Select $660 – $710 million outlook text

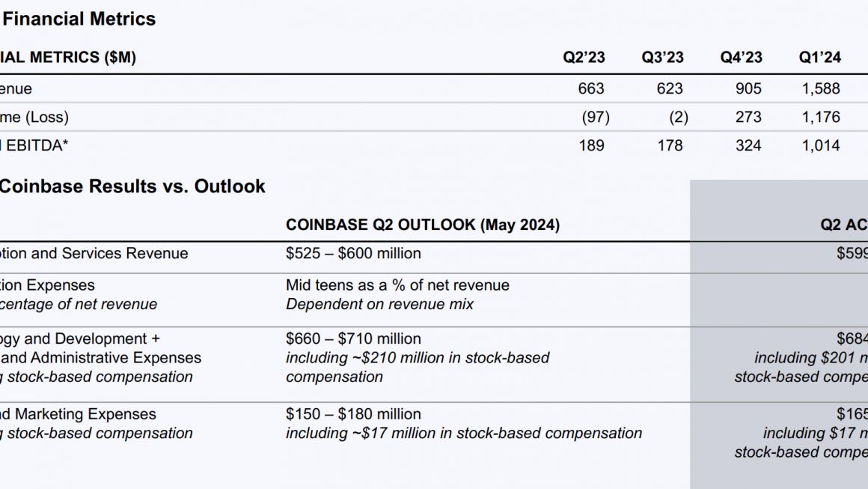353,339
